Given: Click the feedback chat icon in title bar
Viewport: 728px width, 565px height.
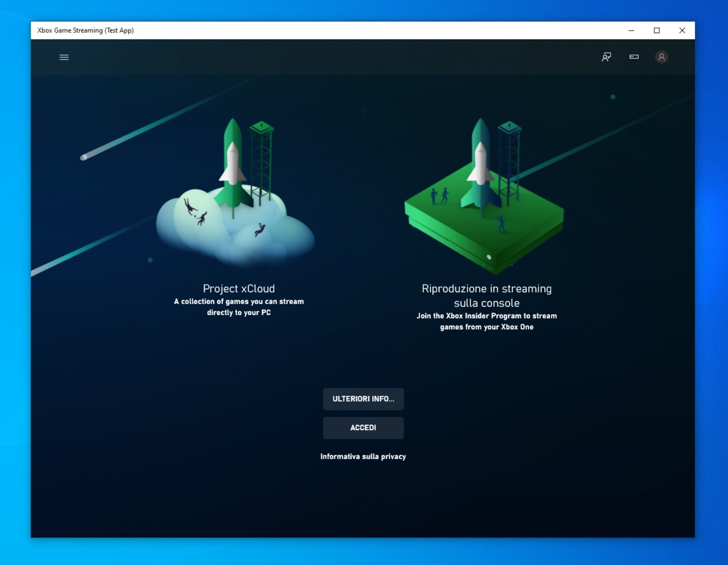Looking at the screenshot, I should (606, 57).
